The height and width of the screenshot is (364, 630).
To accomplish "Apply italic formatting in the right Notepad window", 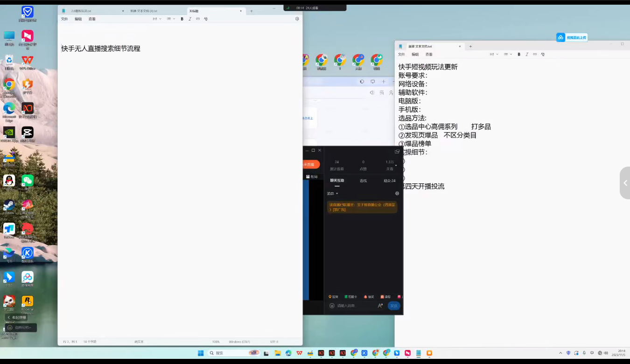I will tap(526, 54).
